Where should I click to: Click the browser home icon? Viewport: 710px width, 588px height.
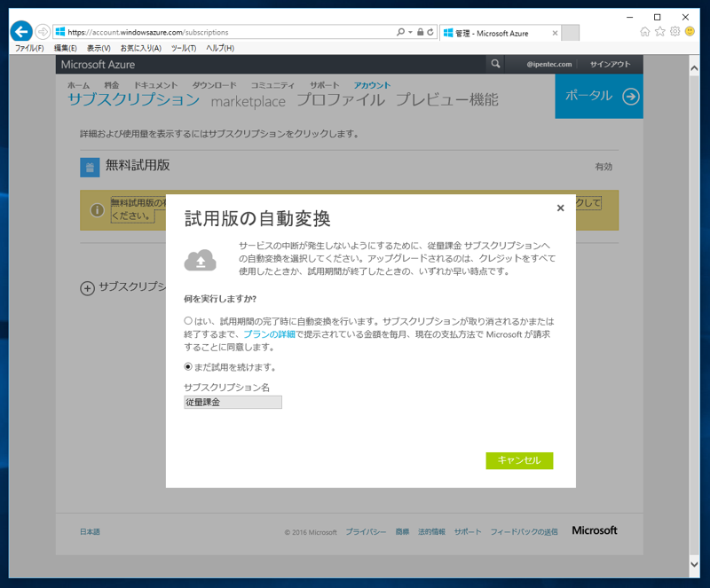tap(645, 32)
